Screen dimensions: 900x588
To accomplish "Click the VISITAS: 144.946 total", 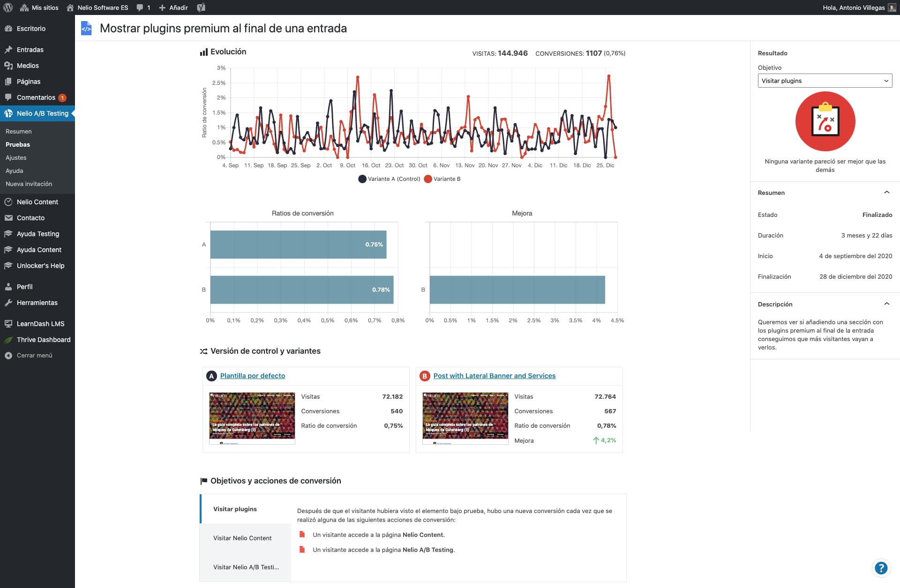I will click(500, 53).
